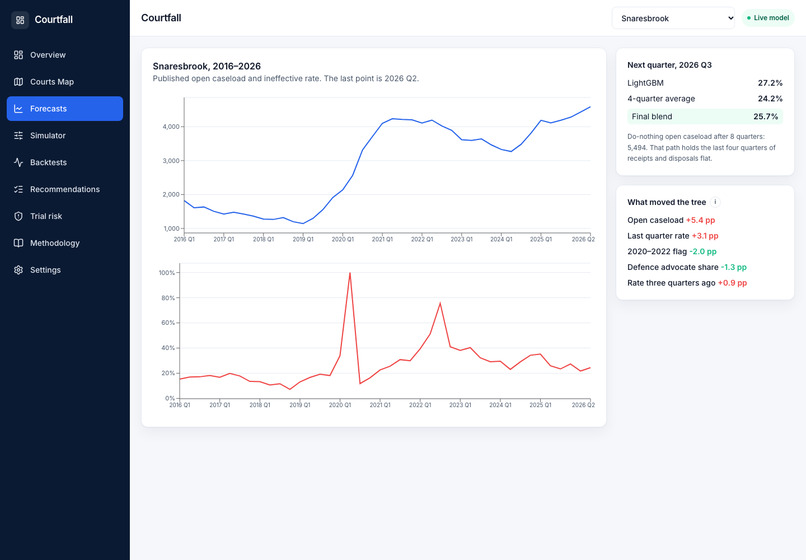Click the LightGBM value 27.2%
The width and height of the screenshot is (806, 560).
tap(770, 83)
